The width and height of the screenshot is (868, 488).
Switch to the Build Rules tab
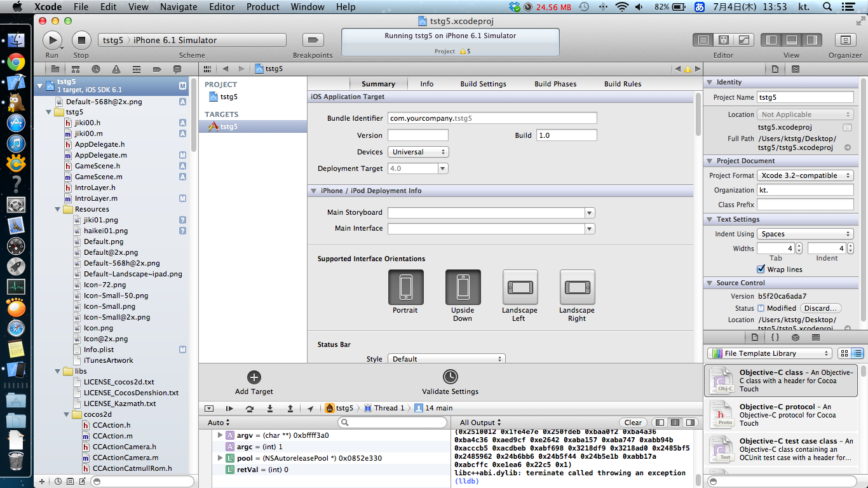click(623, 84)
